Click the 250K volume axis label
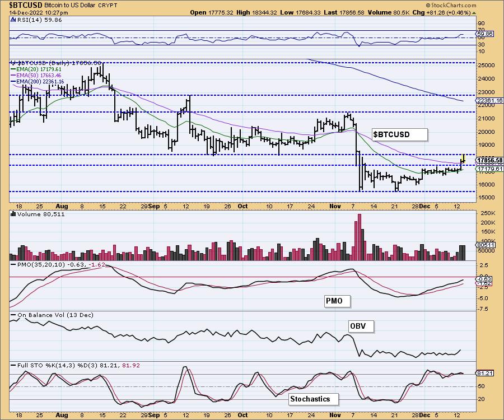The width and height of the screenshot is (504, 420). 487,213
